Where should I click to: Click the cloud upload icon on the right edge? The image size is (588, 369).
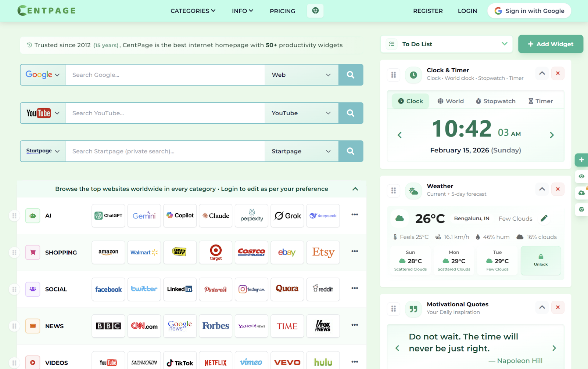[x=582, y=193]
